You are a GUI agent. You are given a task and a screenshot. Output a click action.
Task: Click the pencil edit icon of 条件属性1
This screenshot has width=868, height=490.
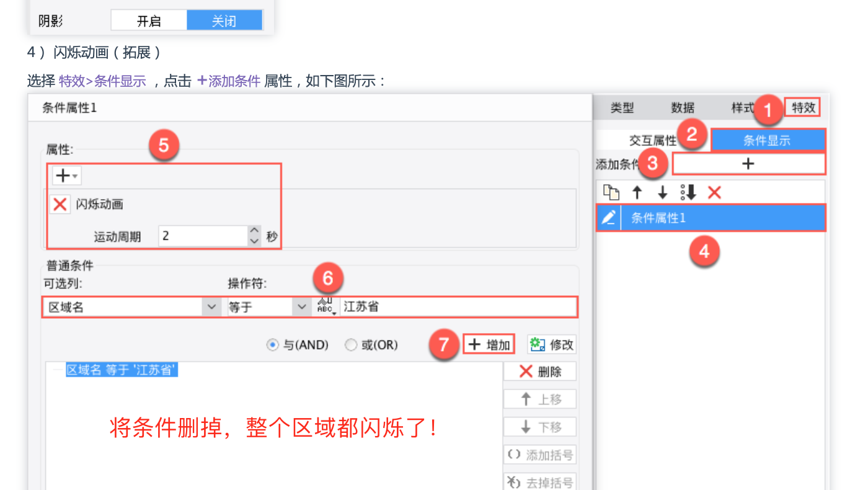coord(609,218)
